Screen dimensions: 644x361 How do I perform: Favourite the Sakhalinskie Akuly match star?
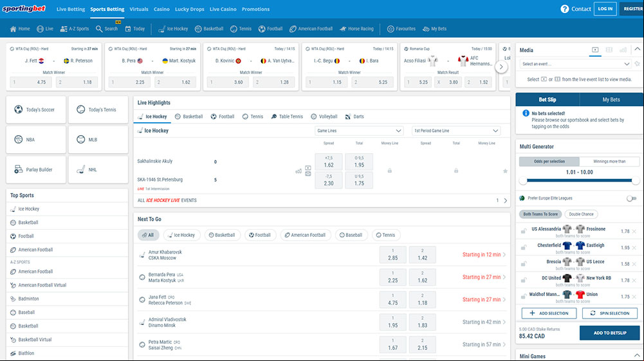click(505, 171)
